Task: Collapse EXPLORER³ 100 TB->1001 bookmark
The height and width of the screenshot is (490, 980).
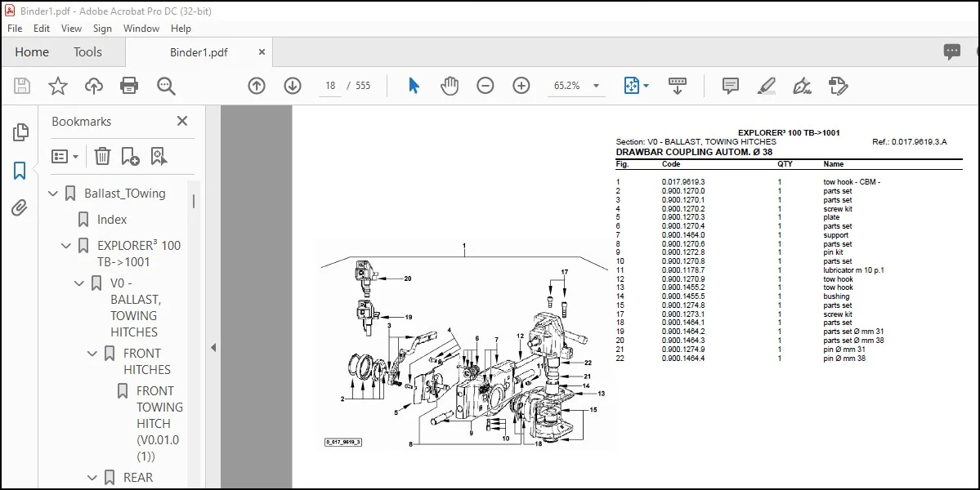Action: click(x=65, y=245)
